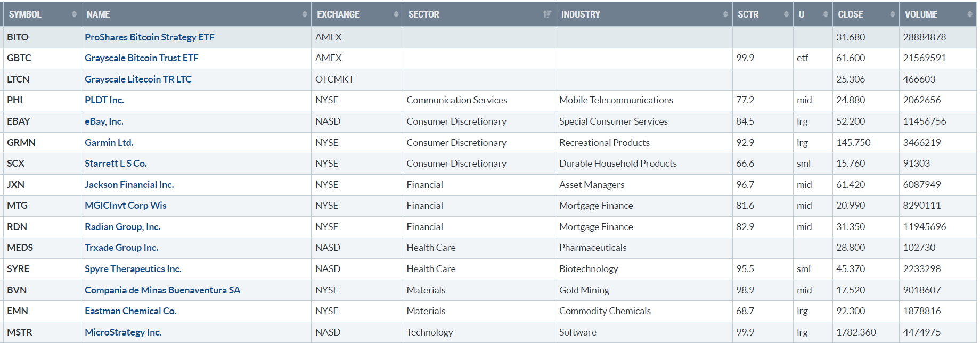Open the Grayscale Bitcoin Trust ETF link

141,58
